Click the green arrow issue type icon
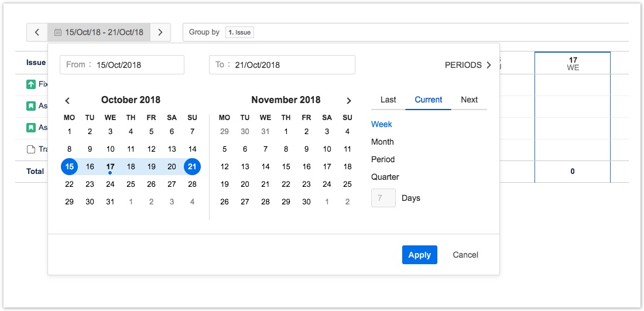 point(31,84)
